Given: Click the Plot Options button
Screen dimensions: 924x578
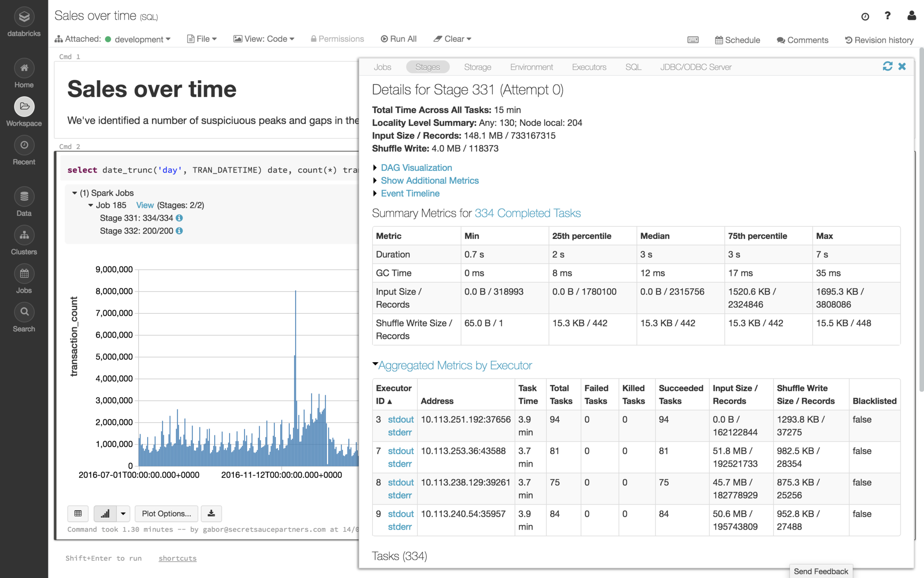Looking at the screenshot, I should pos(166,513).
